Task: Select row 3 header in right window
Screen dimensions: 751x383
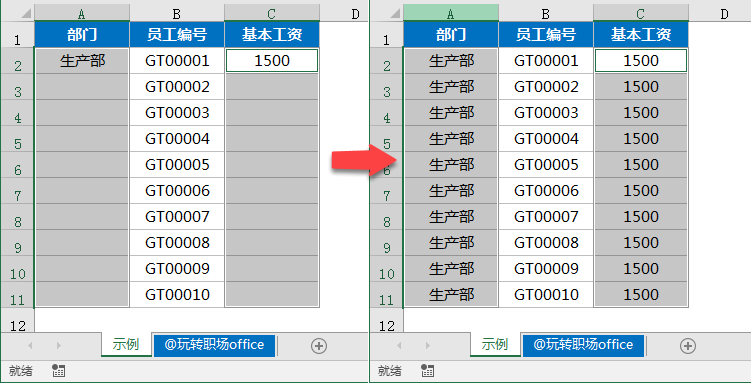Action: point(387,87)
